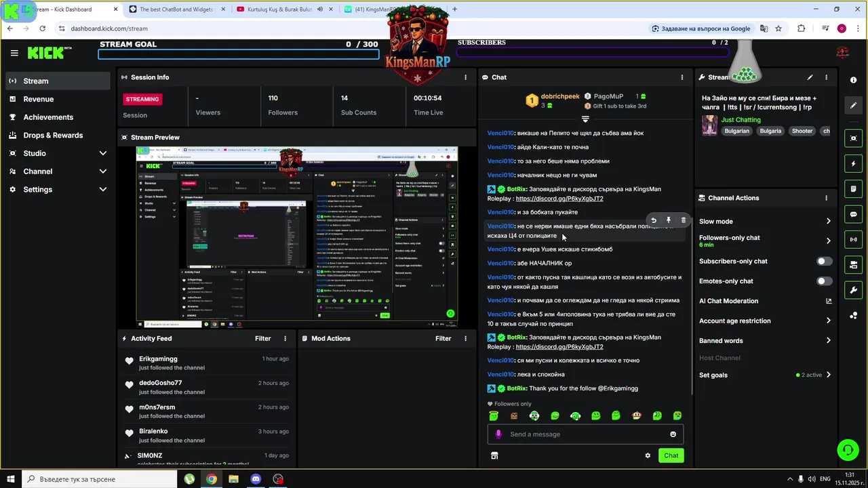Select Stream in left sidebar
This screenshot has height=488, width=868.
pyautogui.click(x=57, y=81)
